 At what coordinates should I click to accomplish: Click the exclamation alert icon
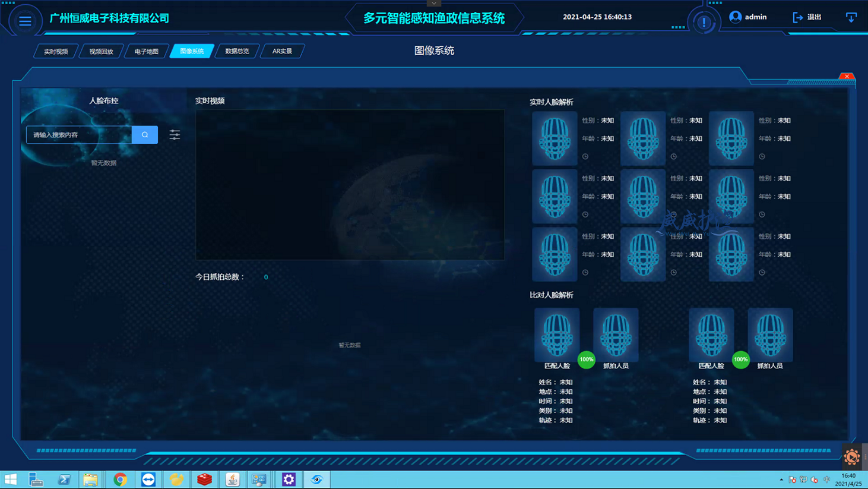(x=704, y=23)
